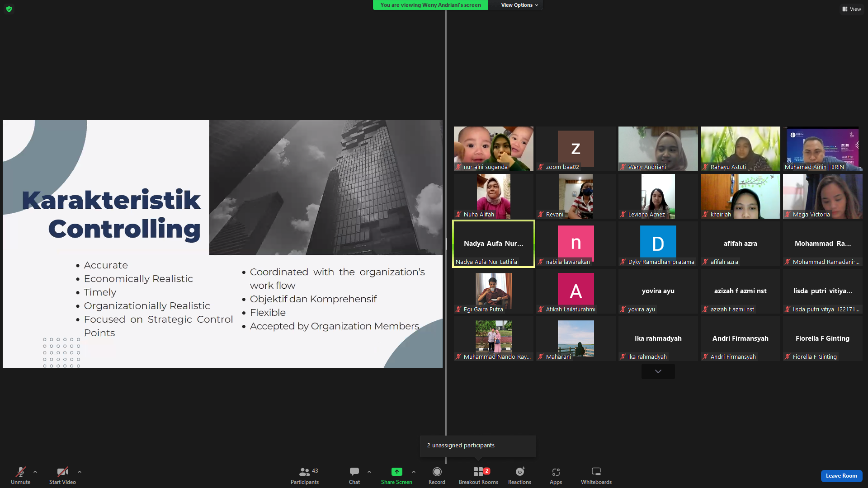The height and width of the screenshot is (488, 868).
Task: Open Reactions menu
Action: click(x=519, y=476)
